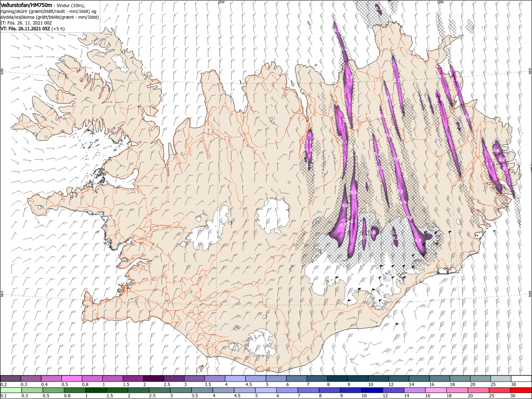Click lower legend value 2.5
Image resolution: width=532 pixels, height=399 pixels.
(152, 396)
